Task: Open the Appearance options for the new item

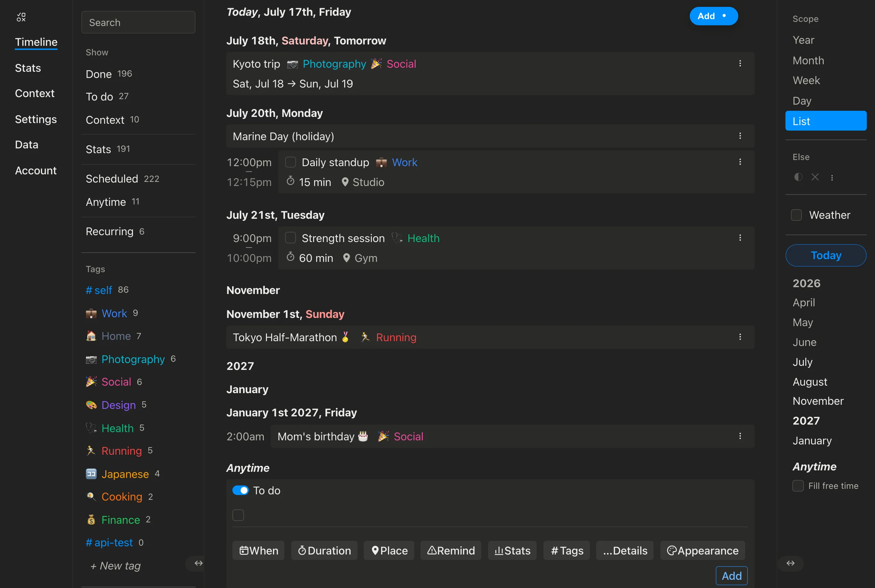Action: pos(702,550)
